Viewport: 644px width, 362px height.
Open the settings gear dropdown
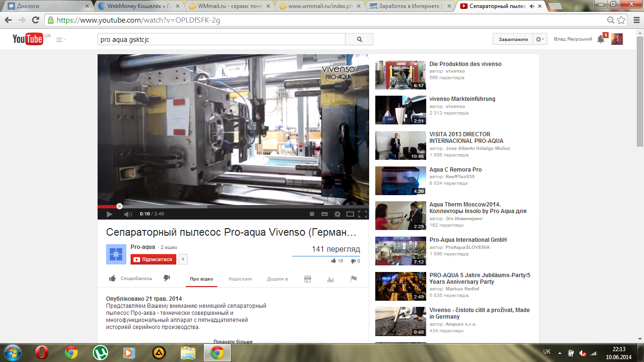(x=540, y=40)
